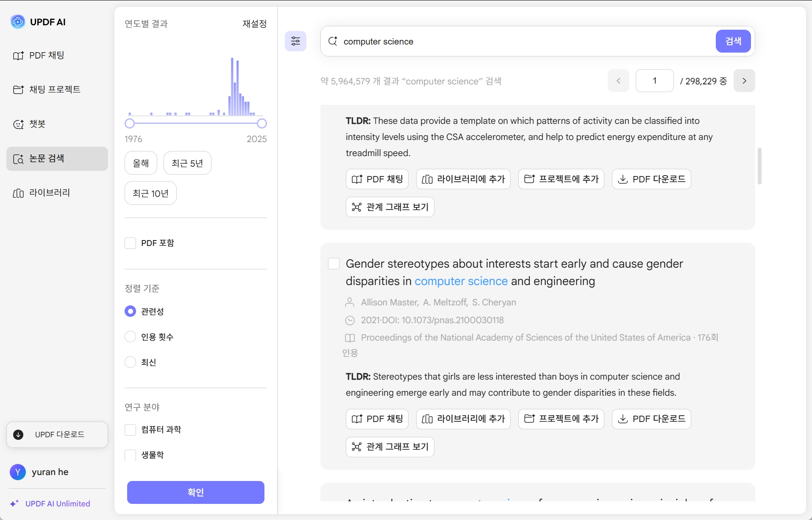This screenshot has height=520, width=812.
Task: Open the yuran he user avatar
Action: click(18, 472)
